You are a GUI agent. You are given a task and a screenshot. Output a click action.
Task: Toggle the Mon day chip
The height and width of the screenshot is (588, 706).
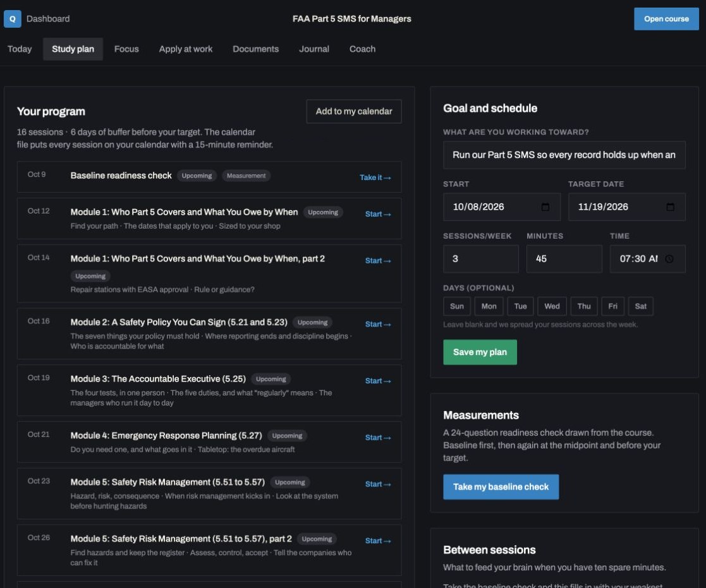pyautogui.click(x=489, y=306)
